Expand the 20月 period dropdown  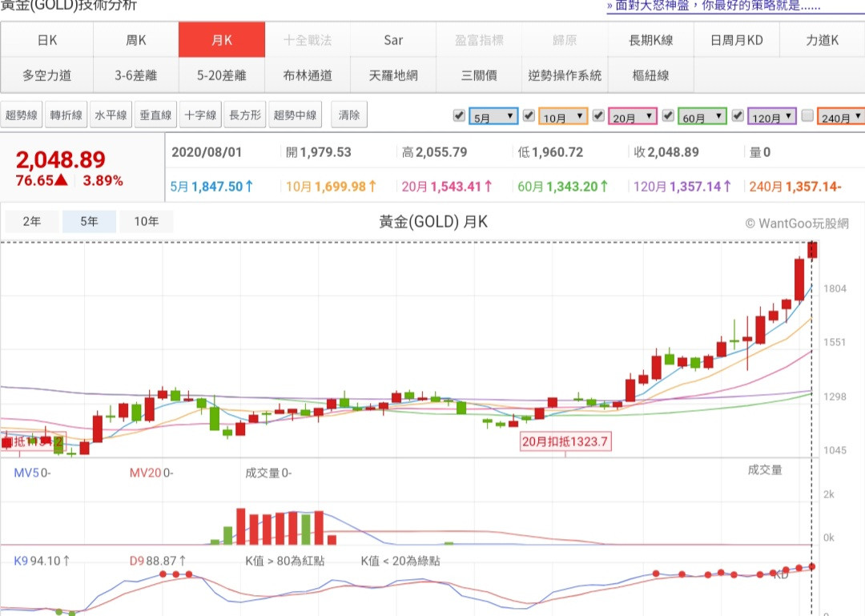[633, 117]
